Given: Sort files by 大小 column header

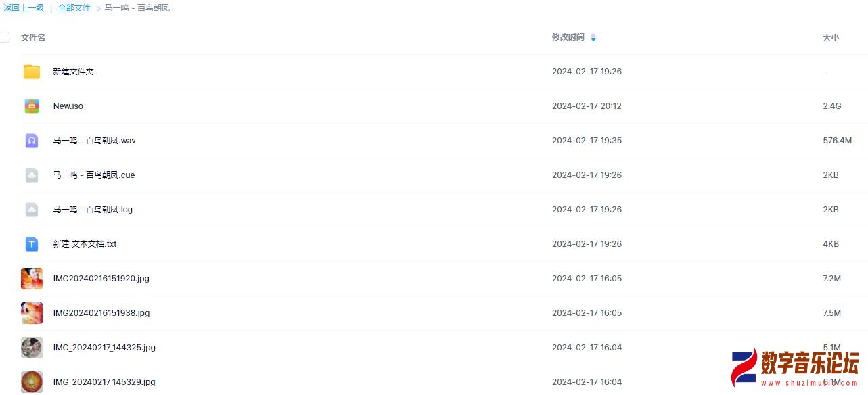Looking at the screenshot, I should pyautogui.click(x=830, y=38).
